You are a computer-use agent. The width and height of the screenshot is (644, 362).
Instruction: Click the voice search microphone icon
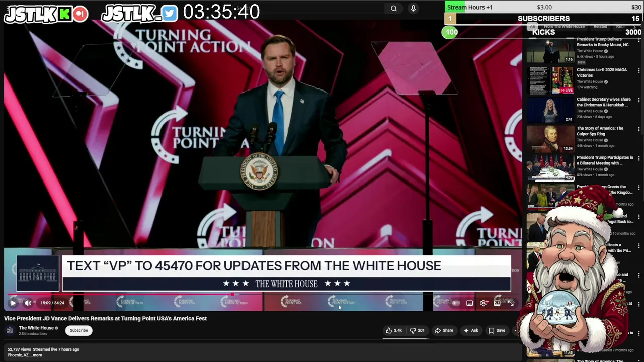pos(413,8)
